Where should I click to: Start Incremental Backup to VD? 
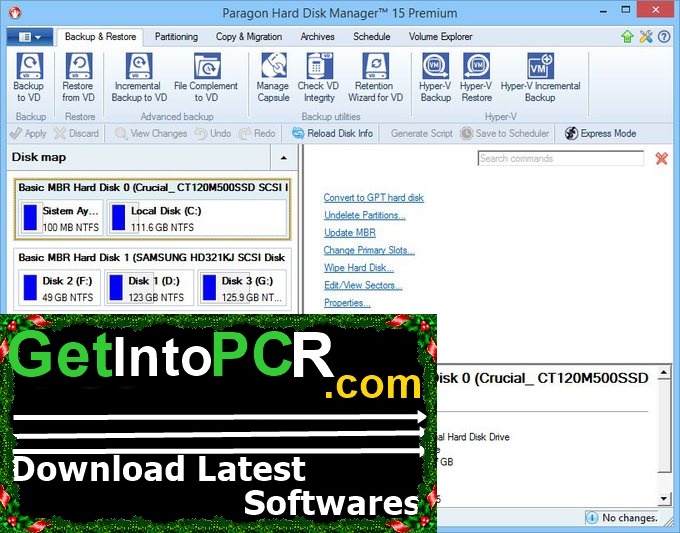coord(139,78)
